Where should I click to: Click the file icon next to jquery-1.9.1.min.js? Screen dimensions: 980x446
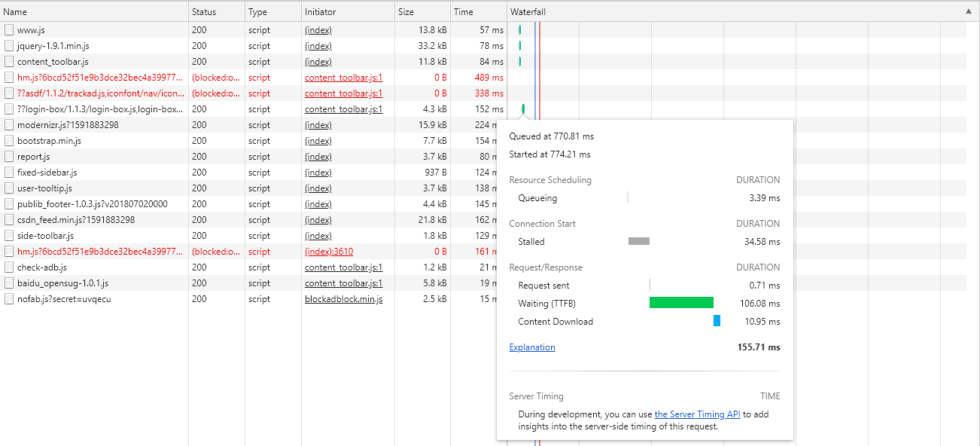(x=9, y=46)
